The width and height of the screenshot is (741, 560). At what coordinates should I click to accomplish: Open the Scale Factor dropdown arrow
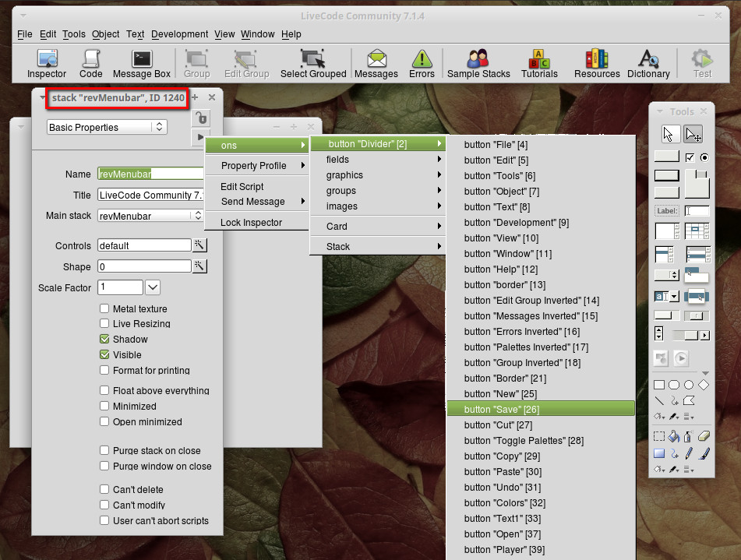pos(153,287)
